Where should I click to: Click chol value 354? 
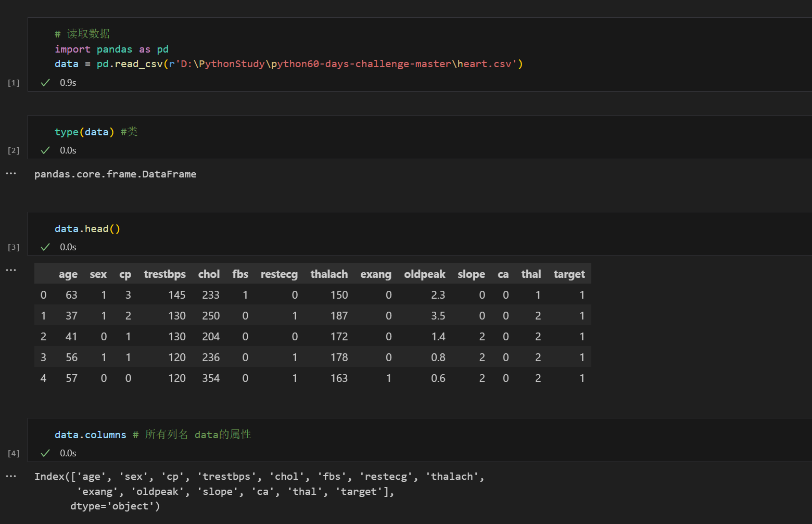pos(211,378)
